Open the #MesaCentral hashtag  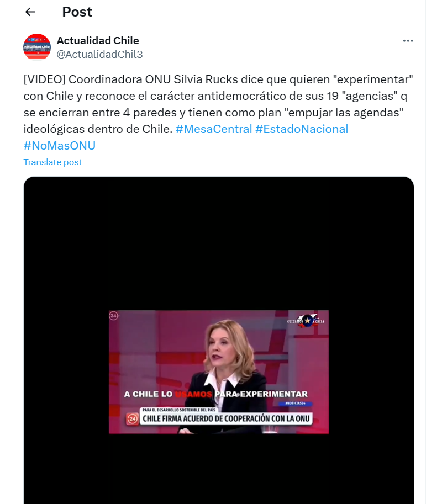point(214,129)
